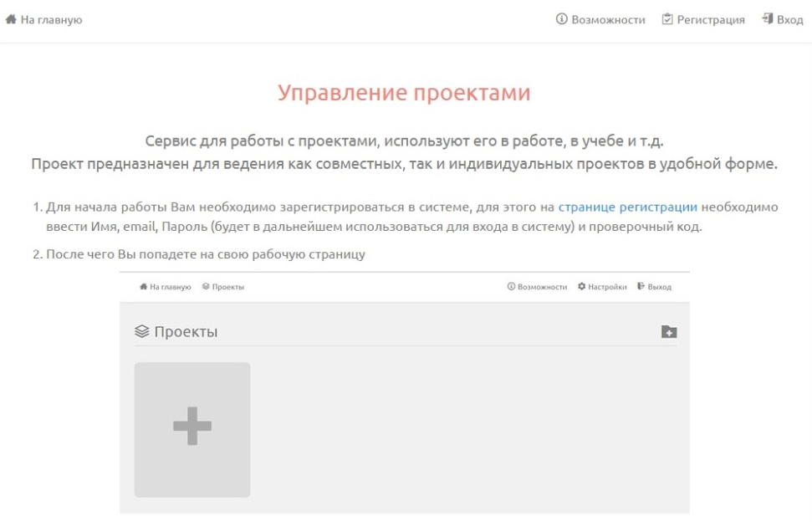812x522 pixels.
Task: Click the sign-in door icon beside Вход
Action: click(x=767, y=19)
